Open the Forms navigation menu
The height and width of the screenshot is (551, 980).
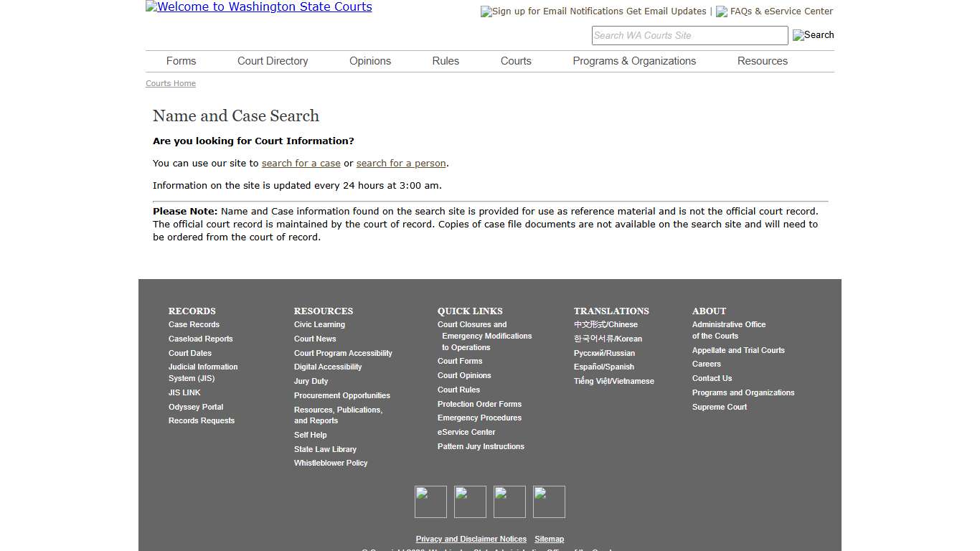(181, 61)
